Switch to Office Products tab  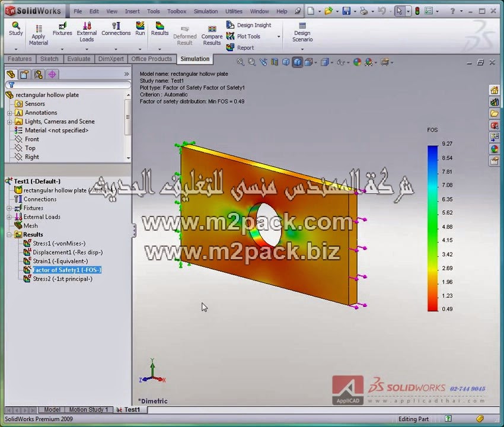tap(151, 59)
